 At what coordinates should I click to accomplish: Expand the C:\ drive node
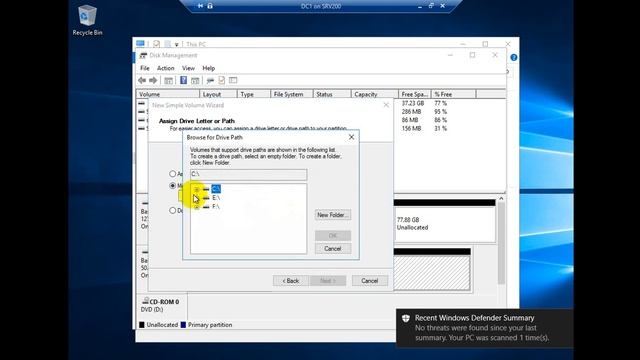point(196,189)
